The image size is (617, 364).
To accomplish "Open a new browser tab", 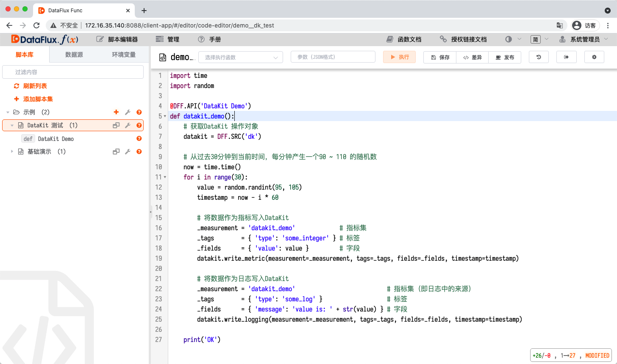I will coord(144,10).
